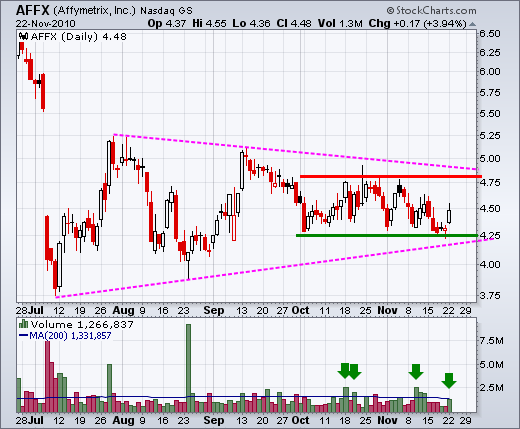Select the AFFX ticker symbol in the title
The height and width of the screenshot is (429, 520).
33,10
